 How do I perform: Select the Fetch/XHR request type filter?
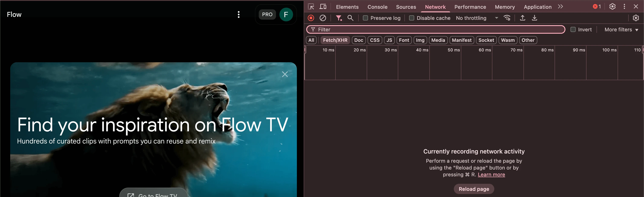(335, 40)
